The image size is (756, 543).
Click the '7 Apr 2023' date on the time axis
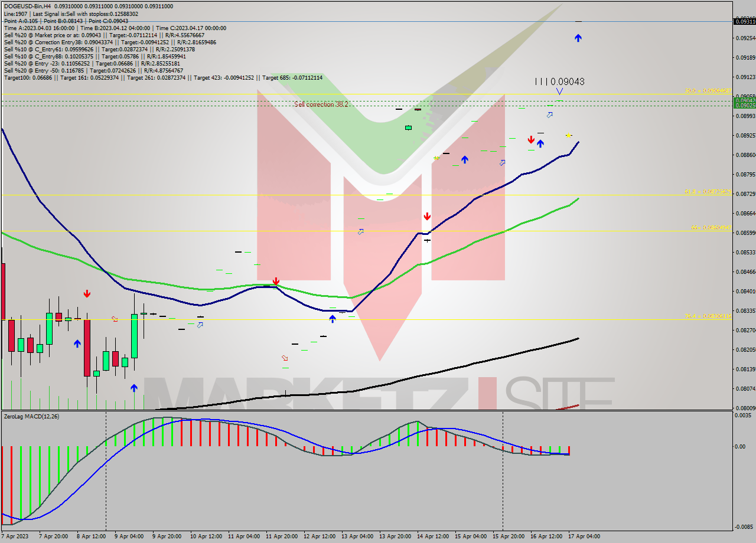15,537
